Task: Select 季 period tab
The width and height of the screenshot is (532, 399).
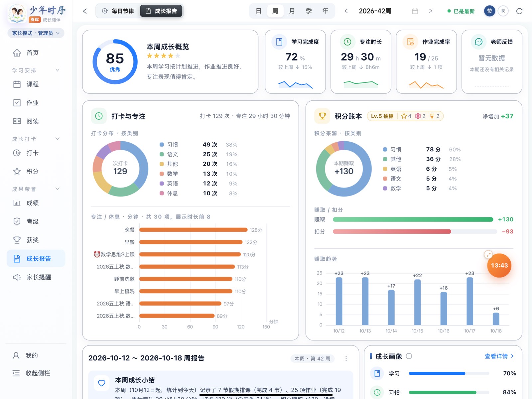Action: point(309,11)
